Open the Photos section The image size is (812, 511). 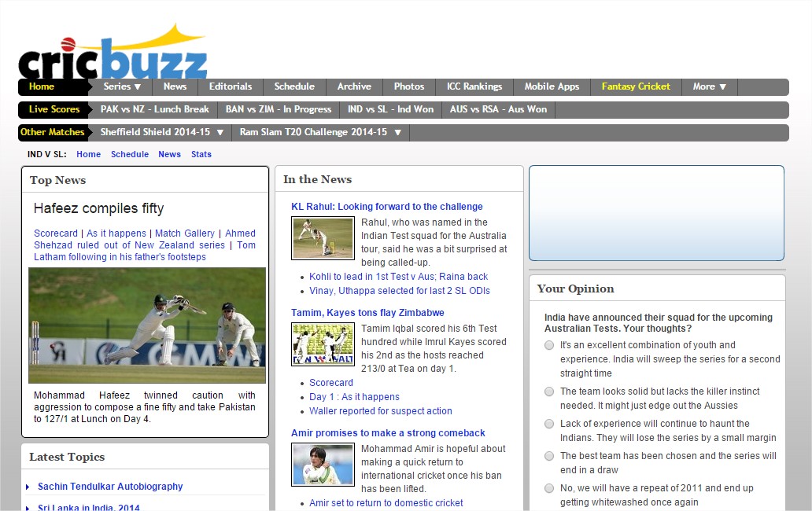(x=409, y=87)
